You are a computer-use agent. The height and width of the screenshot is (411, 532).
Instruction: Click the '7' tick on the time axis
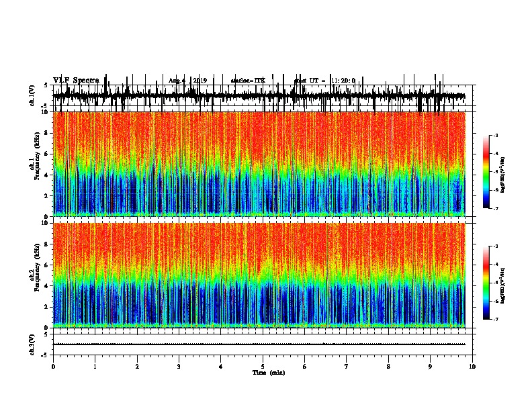pyautogui.click(x=347, y=367)
